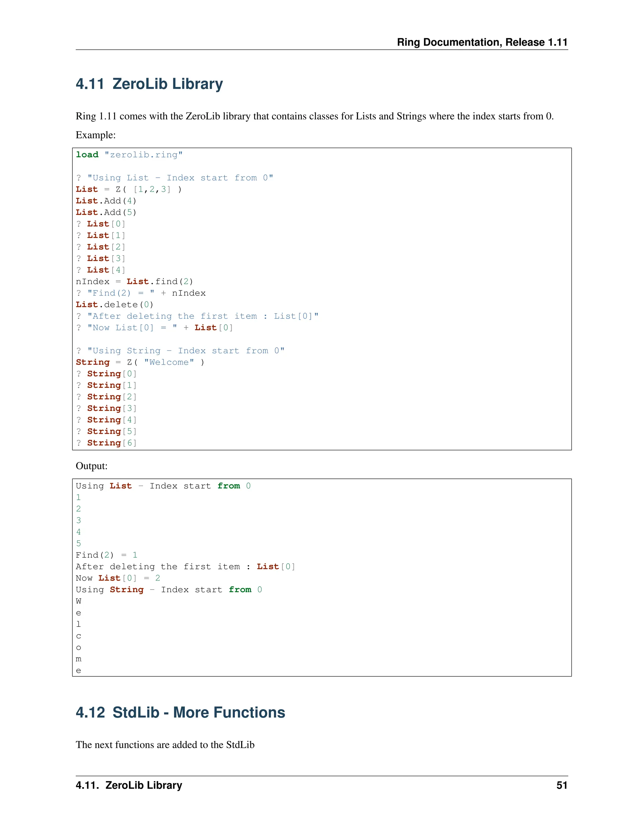Click the ? List[4] code line

[x=100, y=270]
